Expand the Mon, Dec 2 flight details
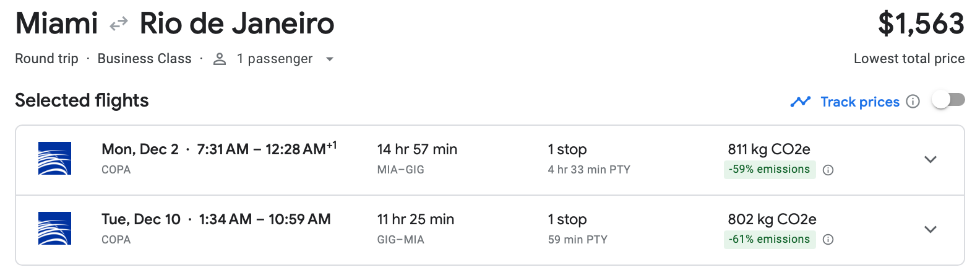This screenshot has width=980, height=280. (930, 160)
